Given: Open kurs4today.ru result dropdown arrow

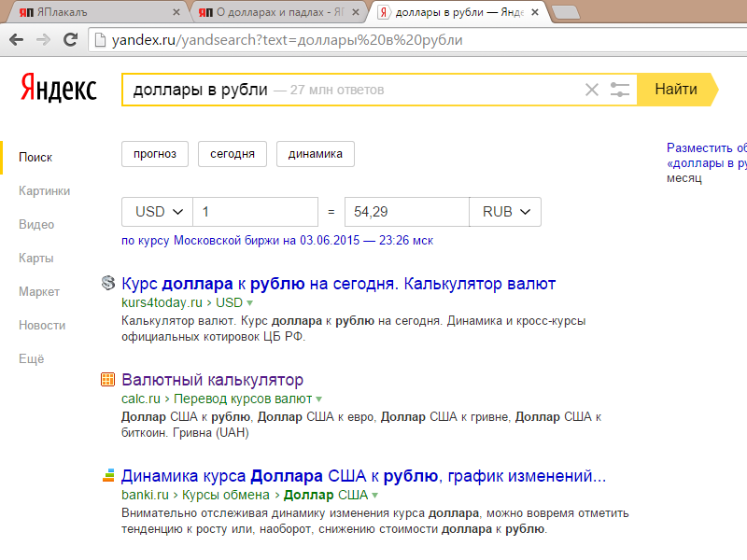Looking at the screenshot, I should click(250, 304).
